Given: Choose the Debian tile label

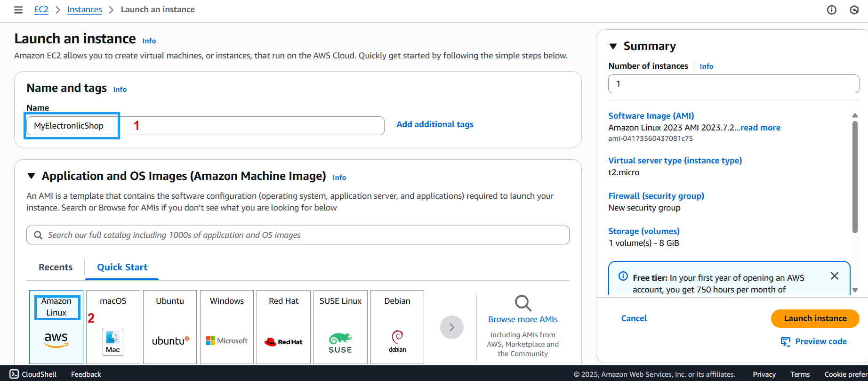Looking at the screenshot, I should tap(397, 301).
